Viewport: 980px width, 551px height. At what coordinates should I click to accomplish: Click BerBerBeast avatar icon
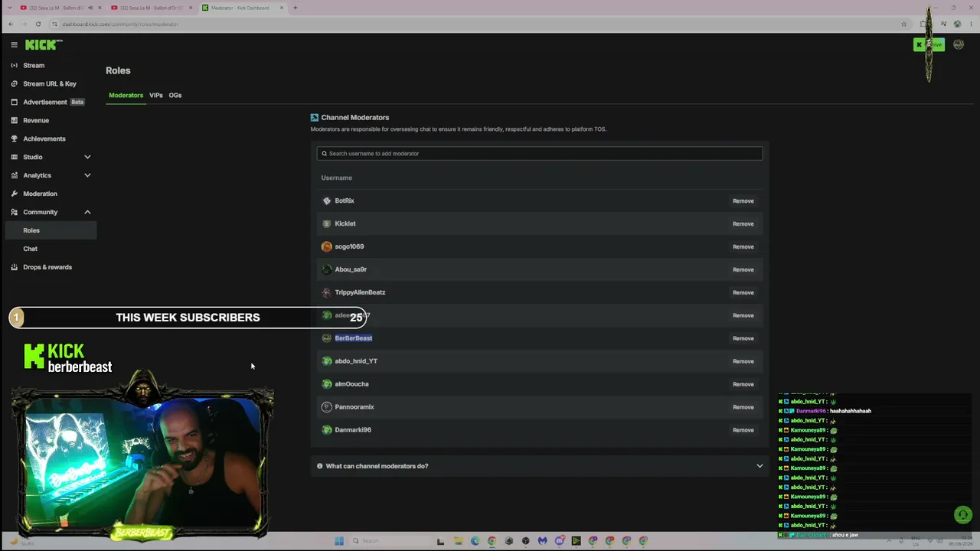(x=327, y=338)
